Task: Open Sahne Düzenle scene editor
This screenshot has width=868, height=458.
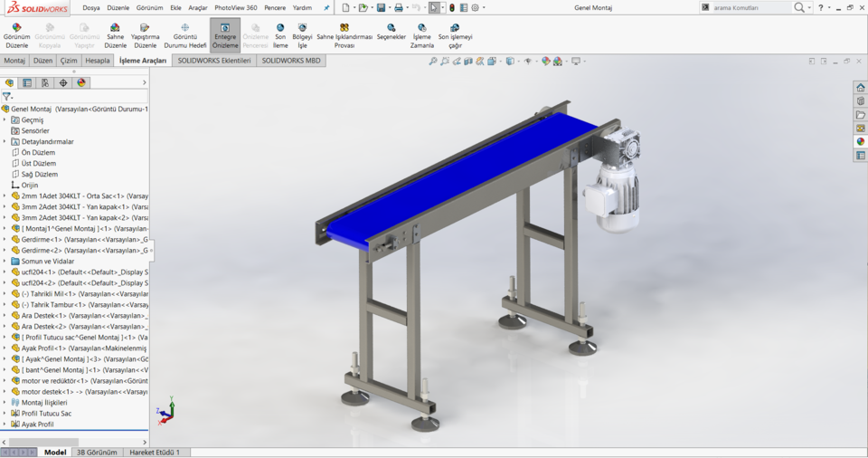Action: [x=115, y=35]
